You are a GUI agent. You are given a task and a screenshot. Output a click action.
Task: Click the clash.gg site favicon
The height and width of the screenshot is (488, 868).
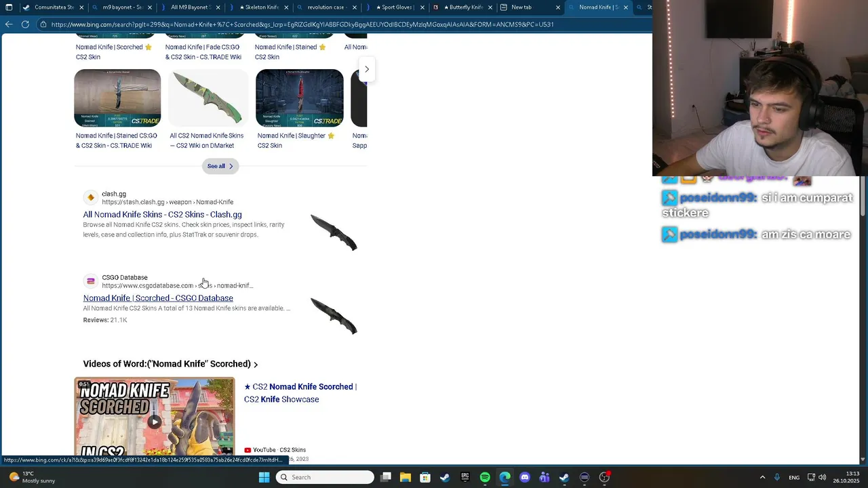tap(91, 197)
